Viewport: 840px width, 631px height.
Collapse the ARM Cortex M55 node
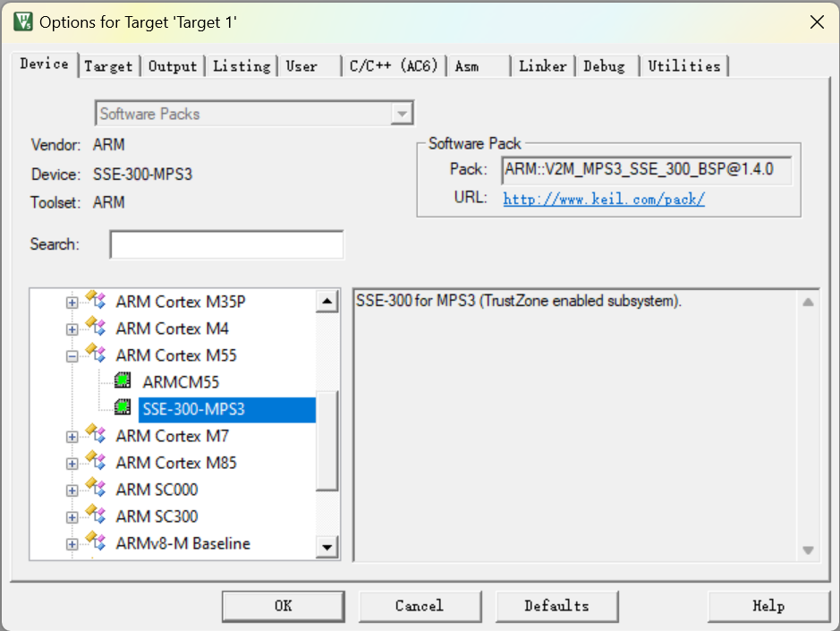click(x=72, y=356)
